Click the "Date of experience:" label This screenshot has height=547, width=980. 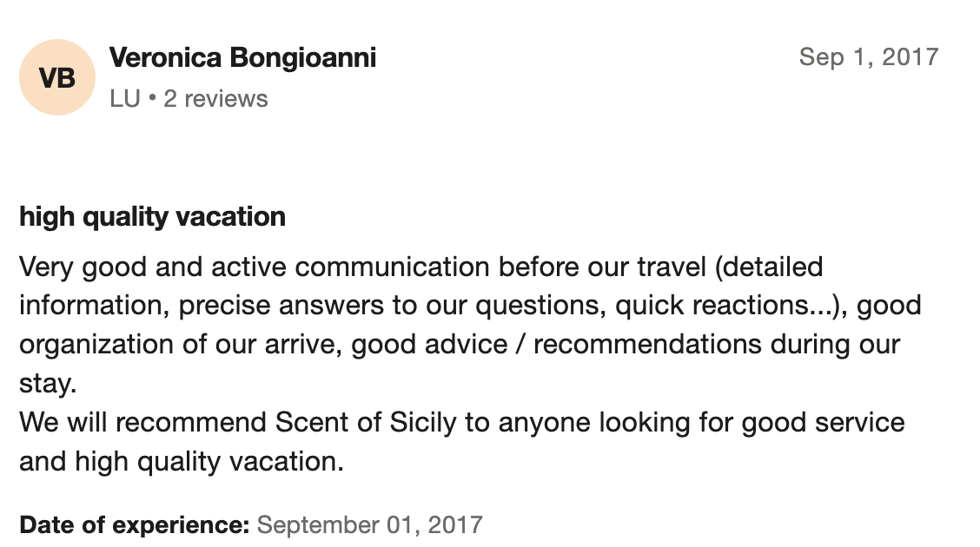(135, 524)
